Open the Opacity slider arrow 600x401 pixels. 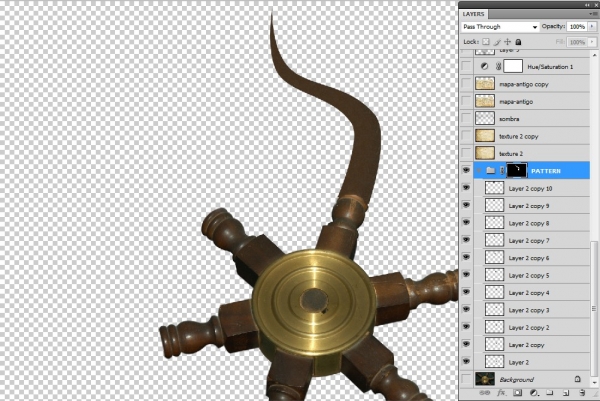(x=592, y=26)
